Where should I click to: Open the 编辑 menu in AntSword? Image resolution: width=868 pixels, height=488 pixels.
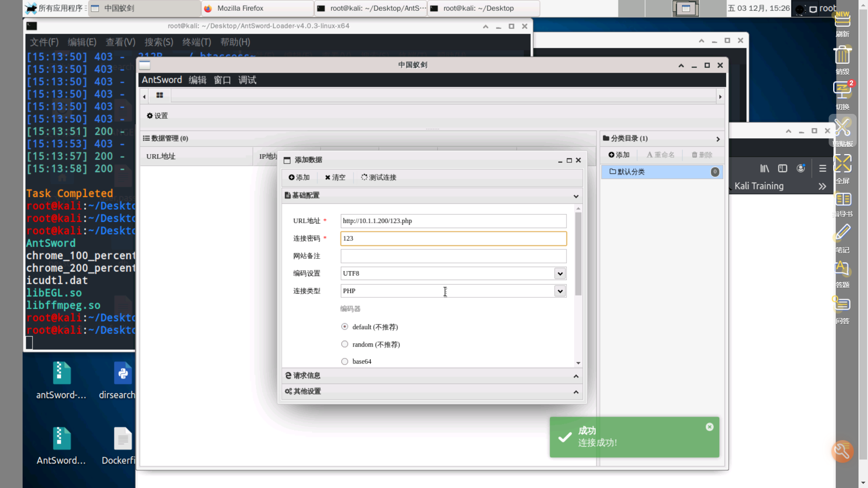(198, 80)
